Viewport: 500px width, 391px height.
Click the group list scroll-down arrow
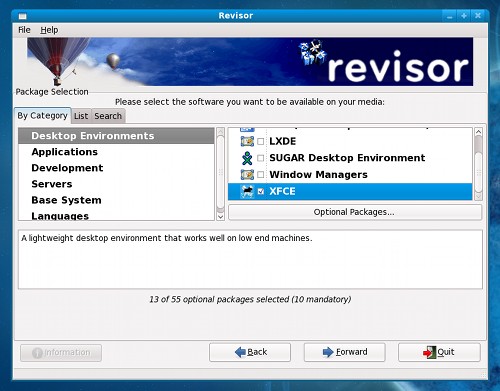tap(478, 197)
